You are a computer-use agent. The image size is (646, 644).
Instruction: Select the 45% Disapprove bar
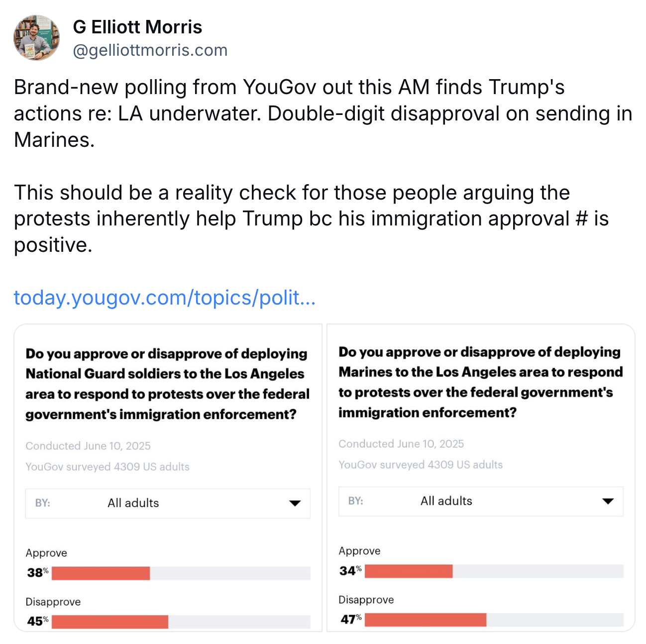coord(110,622)
